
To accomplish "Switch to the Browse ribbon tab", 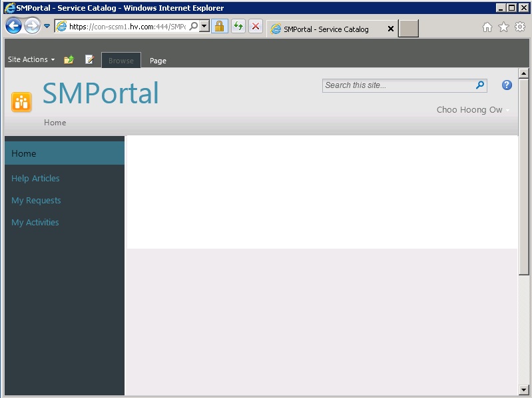I will pyautogui.click(x=121, y=61).
